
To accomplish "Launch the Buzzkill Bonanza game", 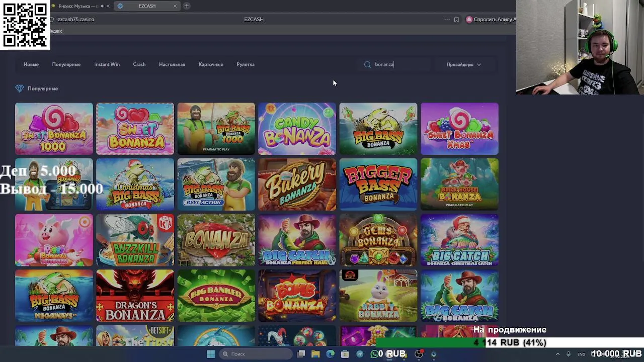I will pyautogui.click(x=135, y=240).
